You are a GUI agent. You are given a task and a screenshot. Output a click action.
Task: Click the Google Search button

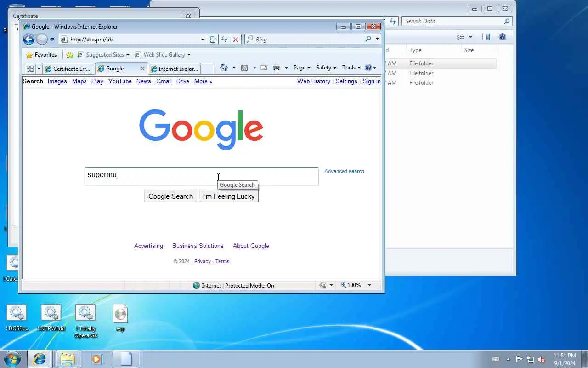pyautogui.click(x=170, y=196)
